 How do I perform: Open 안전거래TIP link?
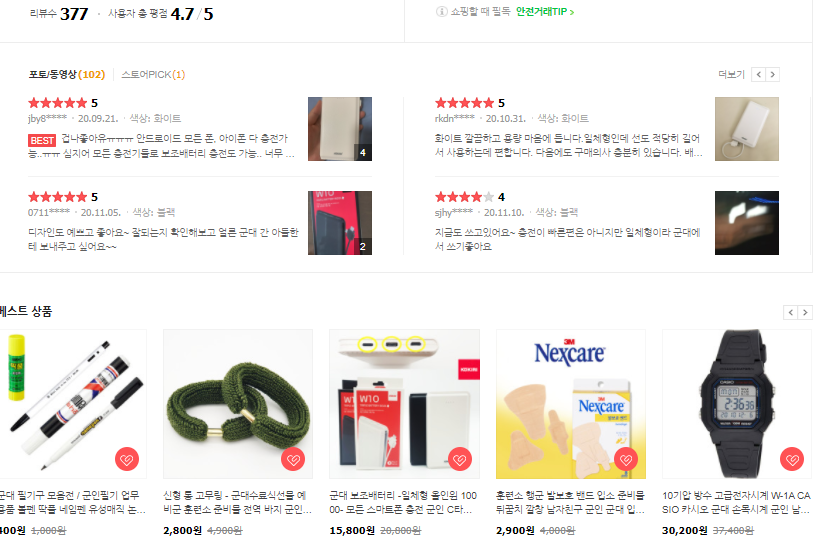[x=545, y=12]
